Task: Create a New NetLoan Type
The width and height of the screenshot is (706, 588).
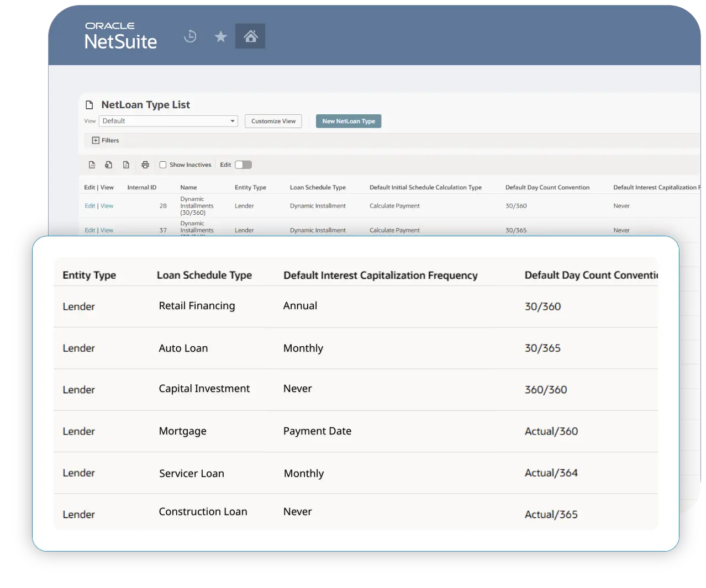Action: pos(349,121)
